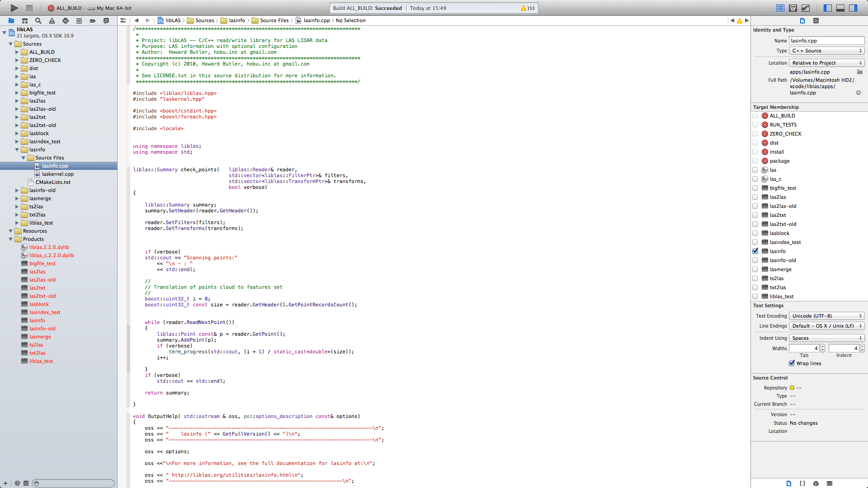Switch to the Assistant editor
This screenshot has width=868, height=488.
point(793,8)
